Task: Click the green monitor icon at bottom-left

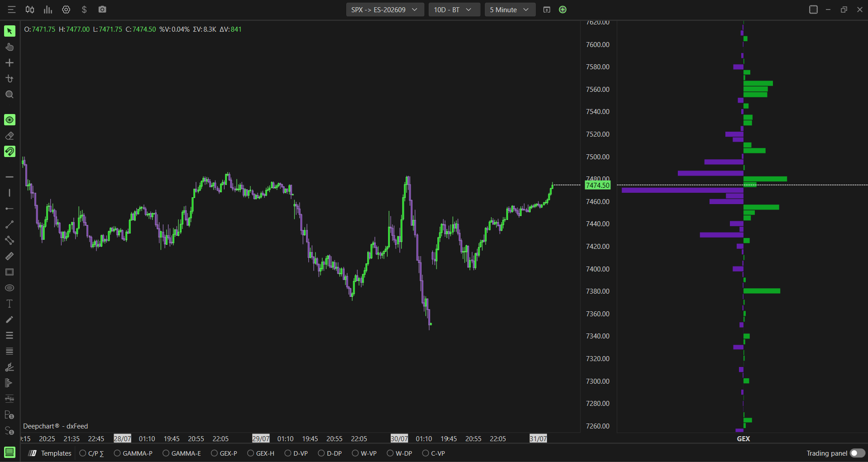Action: (10, 452)
